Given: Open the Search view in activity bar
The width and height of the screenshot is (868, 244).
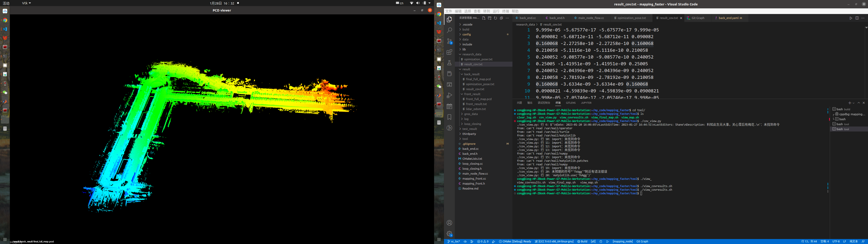Looking at the screenshot, I should [x=449, y=30].
